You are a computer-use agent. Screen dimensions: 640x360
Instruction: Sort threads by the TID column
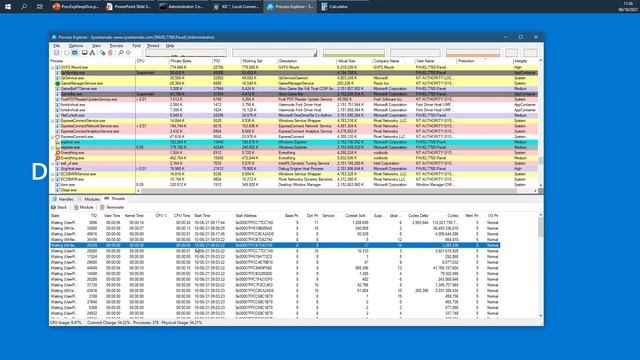pos(94,216)
